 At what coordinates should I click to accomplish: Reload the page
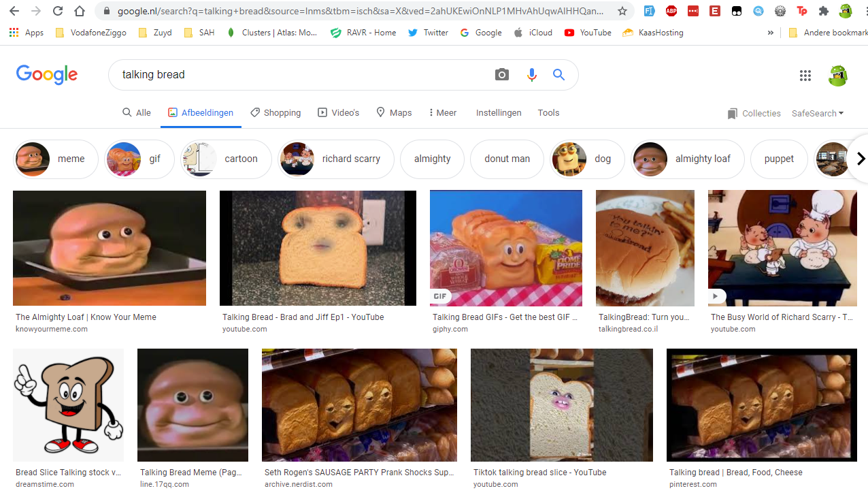(58, 11)
